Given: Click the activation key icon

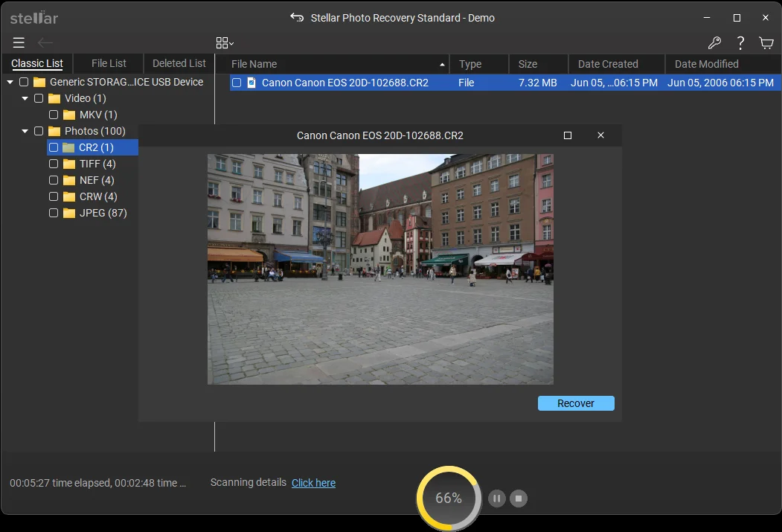Looking at the screenshot, I should (714, 43).
